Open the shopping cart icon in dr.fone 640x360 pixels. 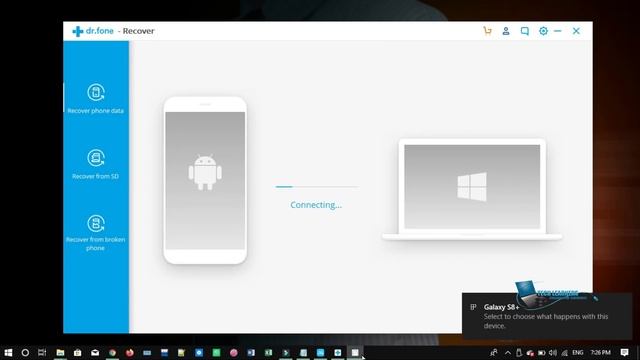(487, 31)
